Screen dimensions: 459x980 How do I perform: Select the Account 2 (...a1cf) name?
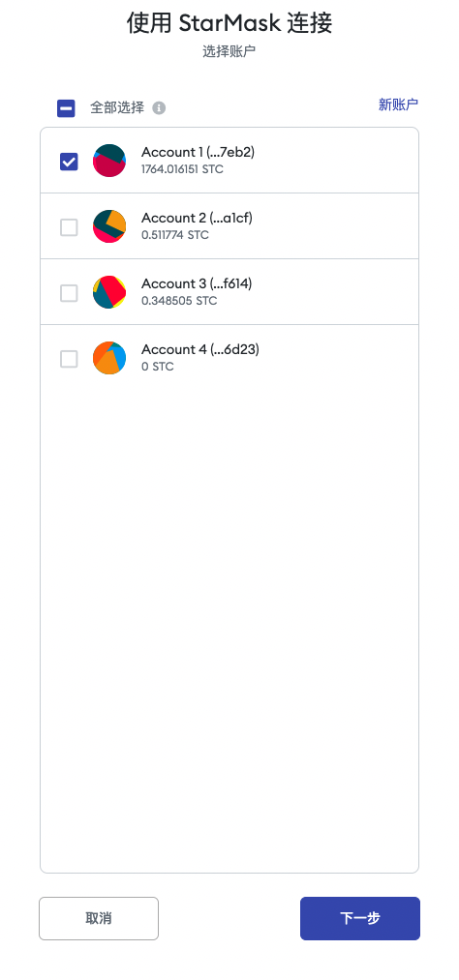(x=197, y=218)
